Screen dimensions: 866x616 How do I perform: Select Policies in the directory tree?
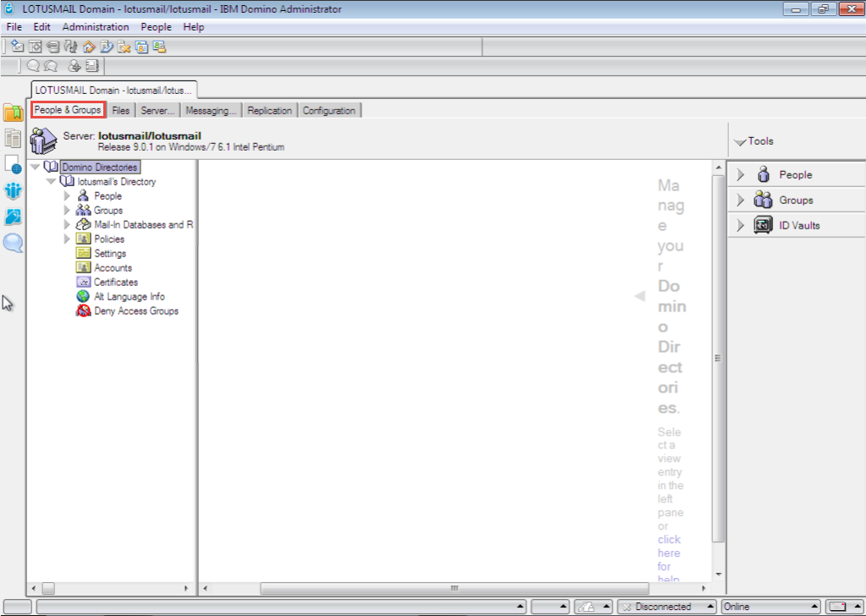109,239
